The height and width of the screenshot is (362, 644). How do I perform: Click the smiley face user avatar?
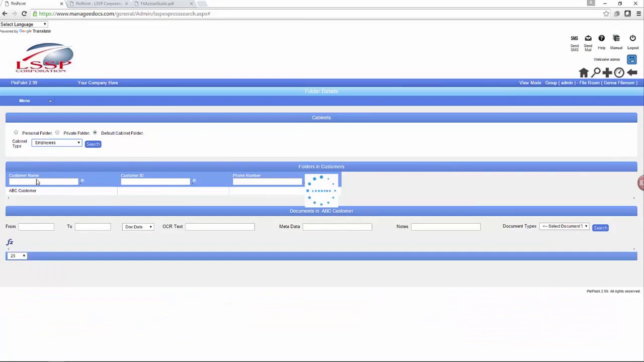(632, 59)
